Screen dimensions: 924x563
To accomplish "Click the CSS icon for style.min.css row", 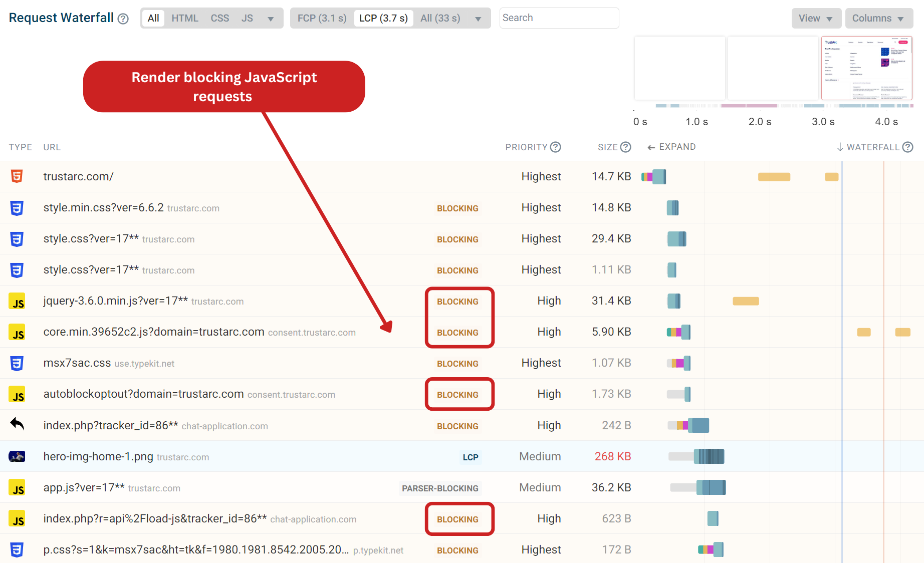I will click(17, 207).
